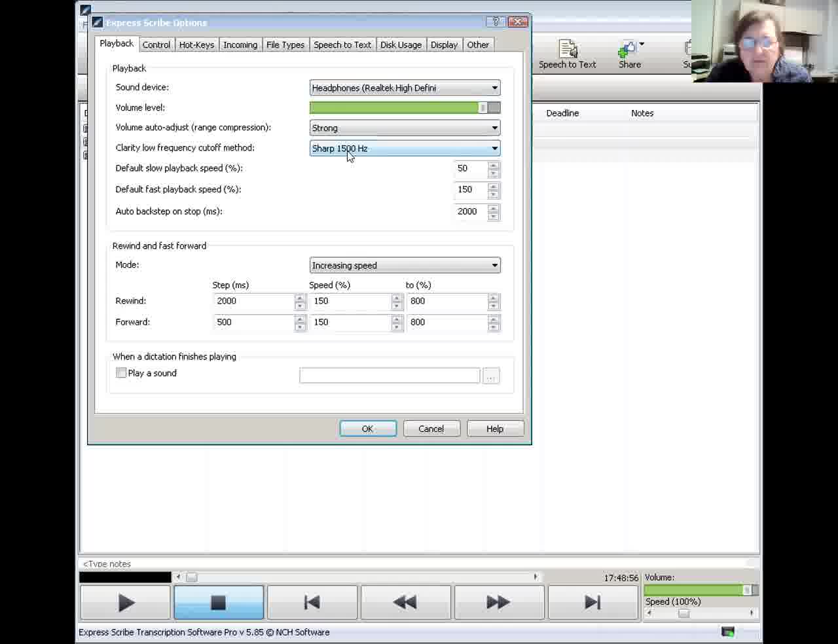The height and width of the screenshot is (644, 838).
Task: Click the Default slow playback speed field
Action: pyautogui.click(x=471, y=168)
